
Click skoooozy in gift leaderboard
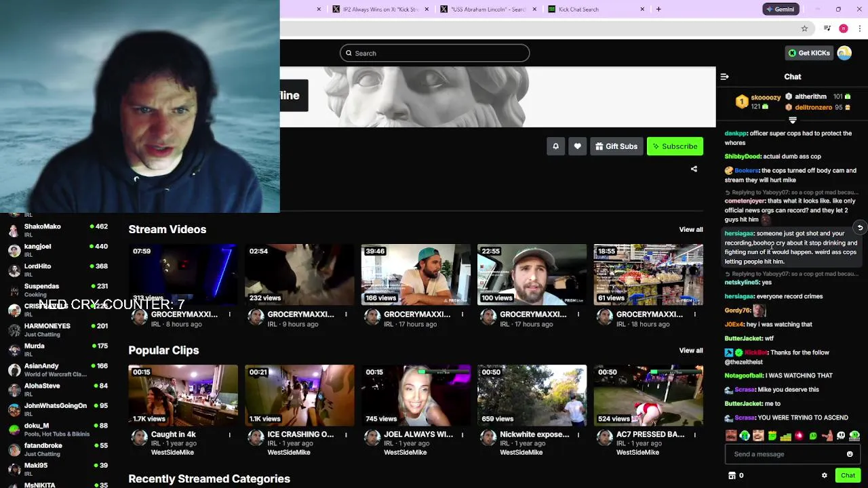coord(766,98)
